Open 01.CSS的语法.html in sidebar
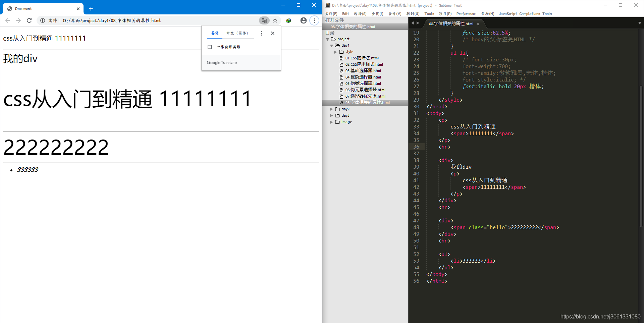Screen dimensions: 644x323 362,58
